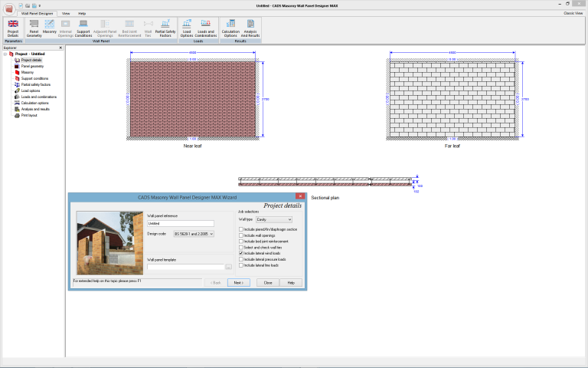Open Load Options ribbon tool

(187, 28)
